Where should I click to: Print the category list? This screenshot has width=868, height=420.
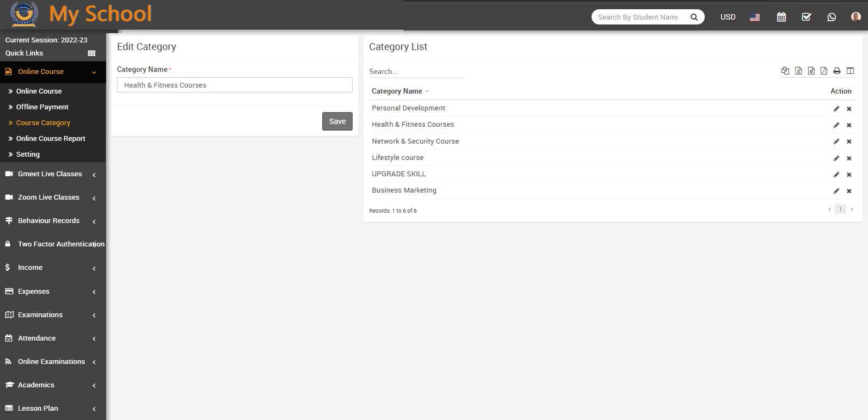tap(837, 71)
